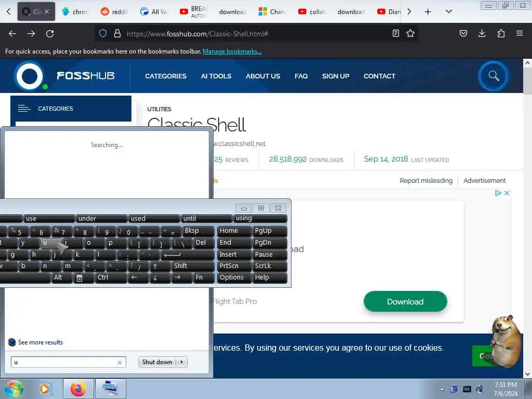The width and height of the screenshot is (532, 399).
Task: Open the CONTACT page
Action: [x=379, y=76]
